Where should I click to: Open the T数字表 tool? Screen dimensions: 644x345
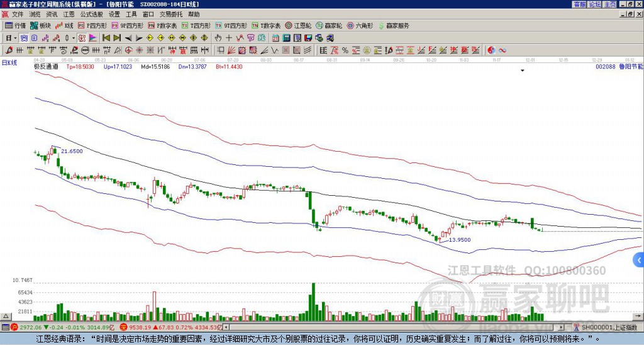pos(266,25)
